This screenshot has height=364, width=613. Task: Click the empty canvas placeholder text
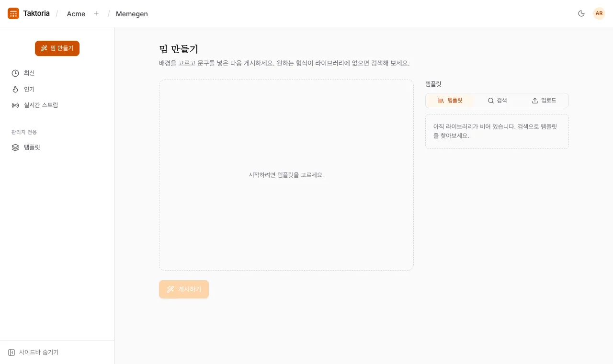click(x=286, y=175)
